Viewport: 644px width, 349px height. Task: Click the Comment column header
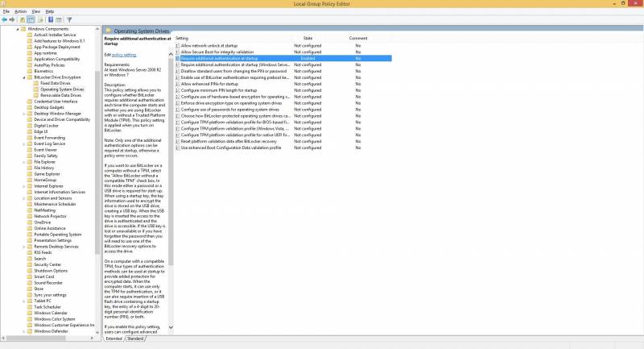pos(358,38)
